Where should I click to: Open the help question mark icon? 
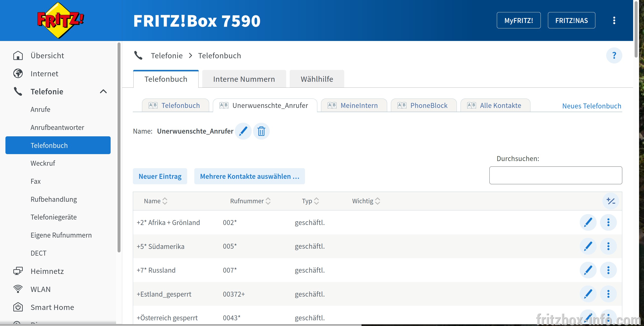point(614,55)
